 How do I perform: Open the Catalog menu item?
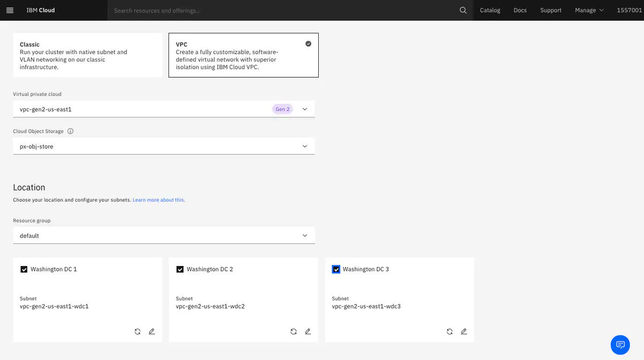click(x=490, y=10)
